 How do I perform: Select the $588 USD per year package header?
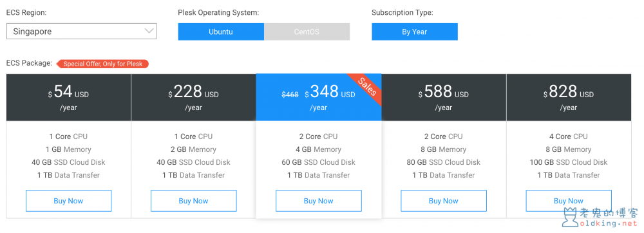(444, 97)
